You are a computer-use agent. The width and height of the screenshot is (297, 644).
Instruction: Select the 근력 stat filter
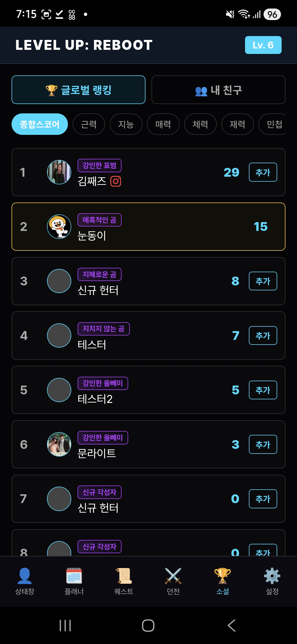pyautogui.click(x=89, y=124)
